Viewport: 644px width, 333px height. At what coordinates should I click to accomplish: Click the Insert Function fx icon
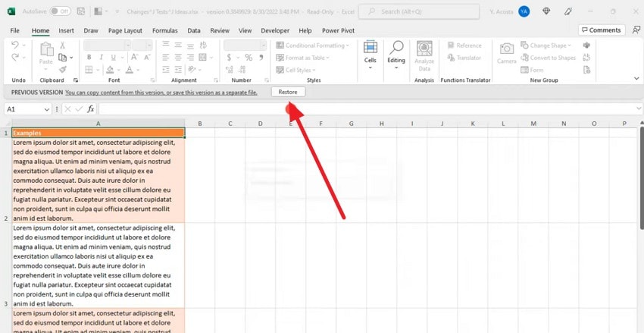pyautogui.click(x=91, y=109)
